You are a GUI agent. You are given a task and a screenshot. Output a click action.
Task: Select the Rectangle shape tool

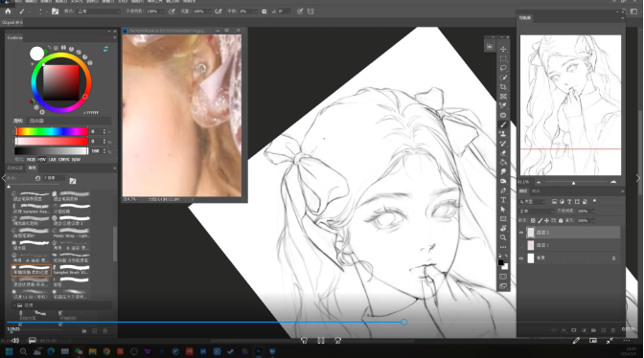[x=503, y=219]
